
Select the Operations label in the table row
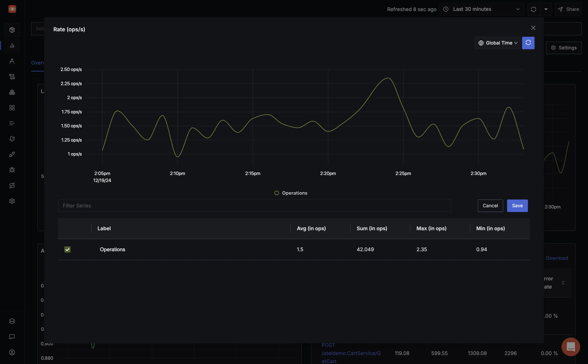click(x=112, y=249)
